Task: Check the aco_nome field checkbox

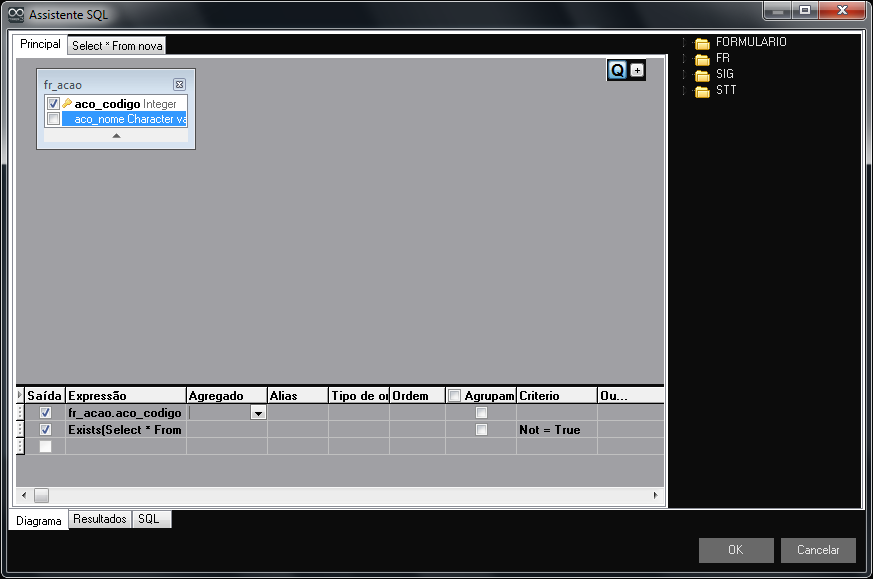Action: click(x=54, y=119)
